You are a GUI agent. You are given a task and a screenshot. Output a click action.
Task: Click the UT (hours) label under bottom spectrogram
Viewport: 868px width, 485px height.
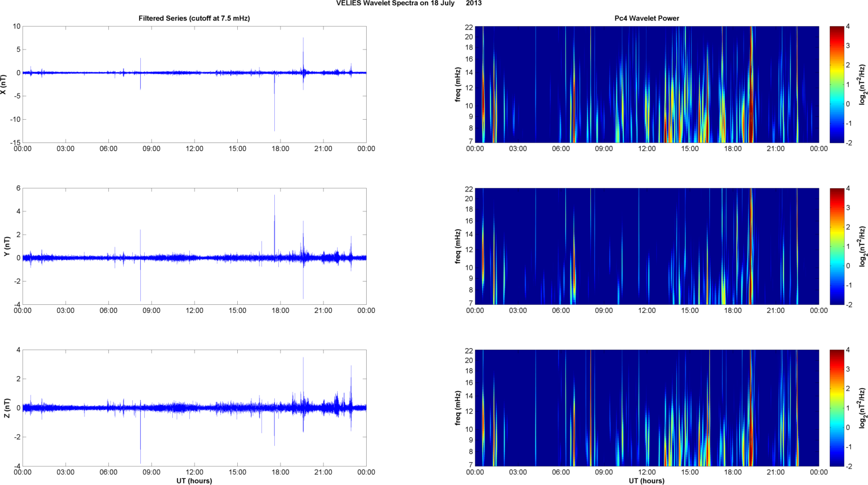(x=646, y=480)
